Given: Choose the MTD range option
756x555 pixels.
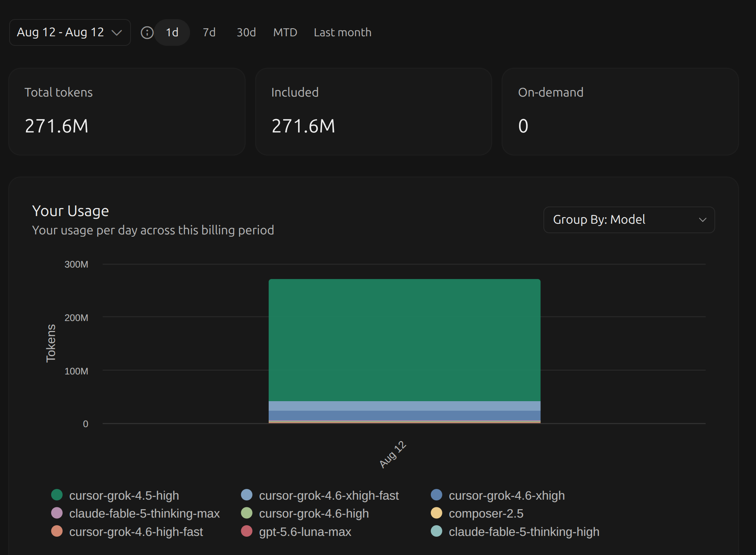Looking at the screenshot, I should click(285, 32).
